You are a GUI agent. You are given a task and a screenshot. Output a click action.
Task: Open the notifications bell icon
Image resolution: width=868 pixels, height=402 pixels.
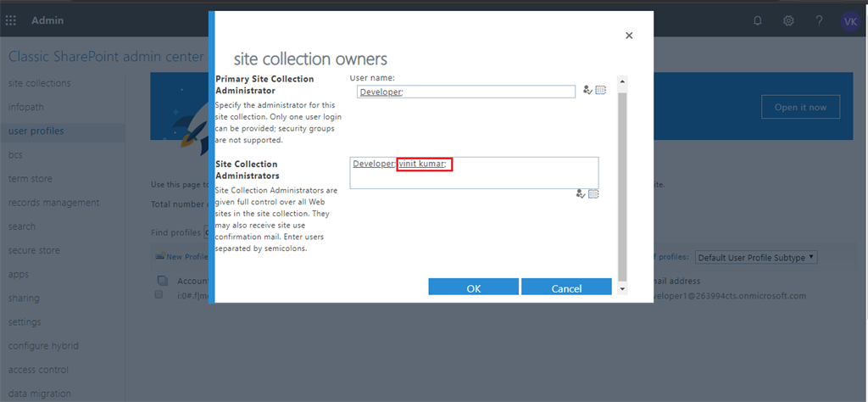coord(757,21)
